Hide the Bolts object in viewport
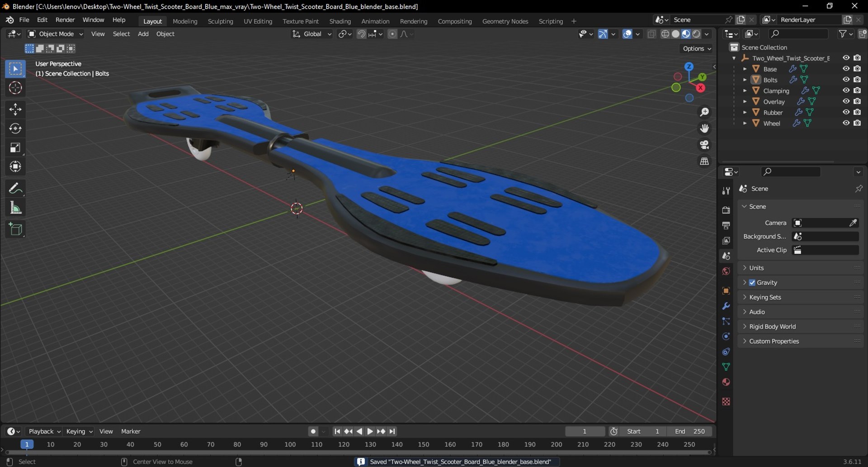This screenshot has width=868, height=467. [846, 80]
